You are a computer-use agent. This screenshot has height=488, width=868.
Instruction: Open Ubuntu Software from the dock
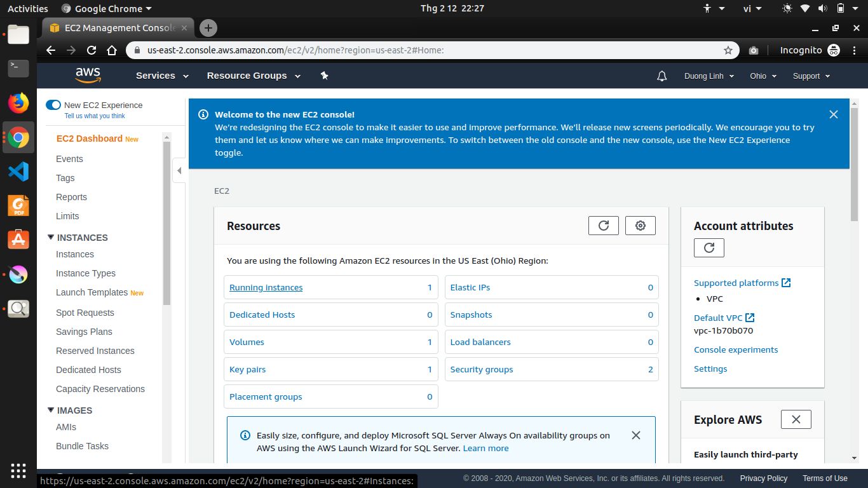click(x=18, y=240)
